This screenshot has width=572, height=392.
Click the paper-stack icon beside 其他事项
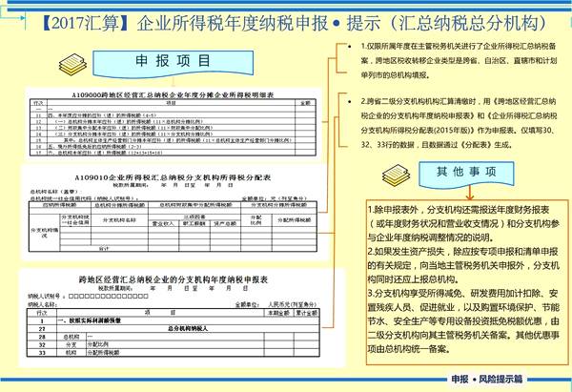(397, 175)
